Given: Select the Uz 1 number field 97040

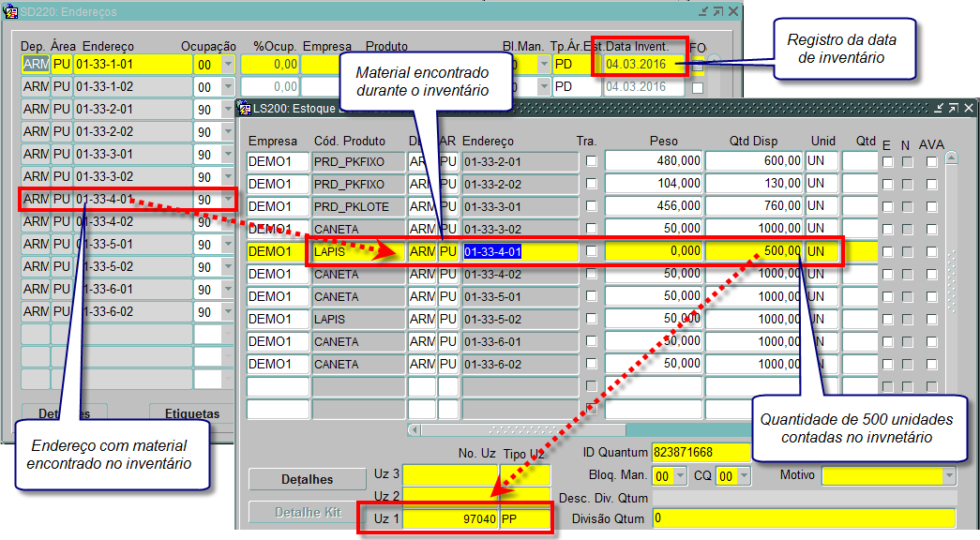Looking at the screenshot, I should point(450,518).
